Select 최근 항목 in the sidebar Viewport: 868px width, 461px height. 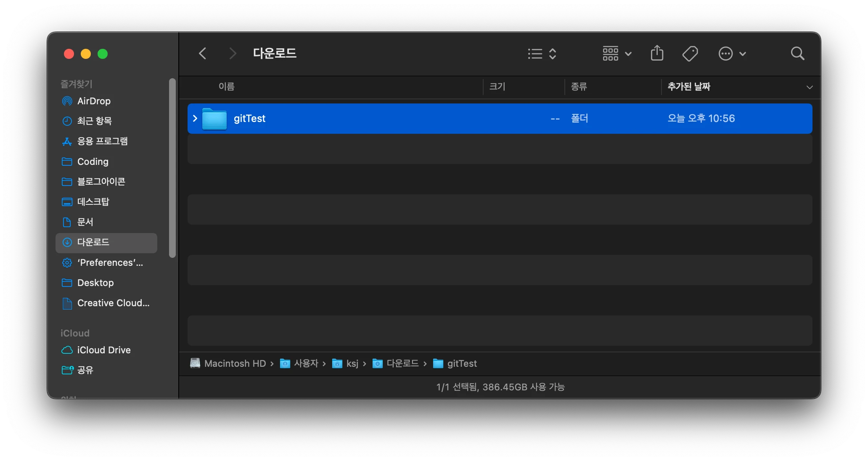tap(94, 121)
